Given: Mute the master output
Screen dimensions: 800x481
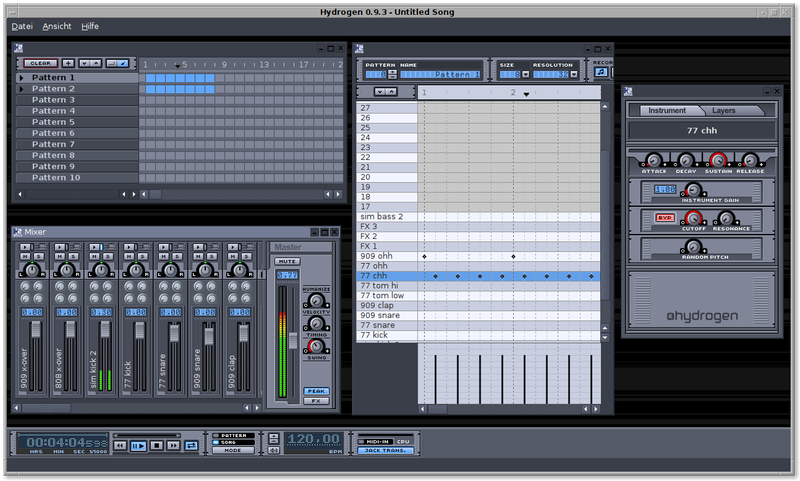Looking at the screenshot, I should point(287,261).
